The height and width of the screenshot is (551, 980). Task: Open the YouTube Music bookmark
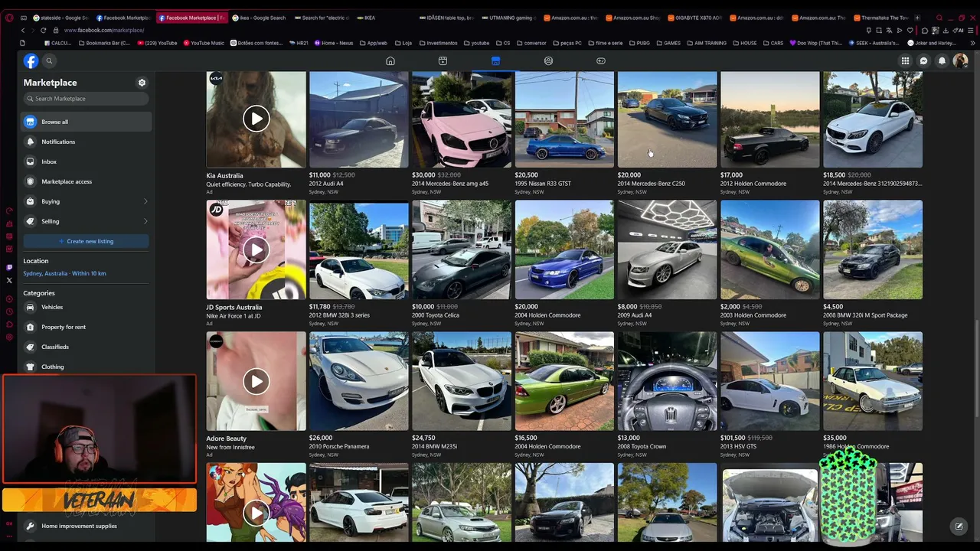203,43
